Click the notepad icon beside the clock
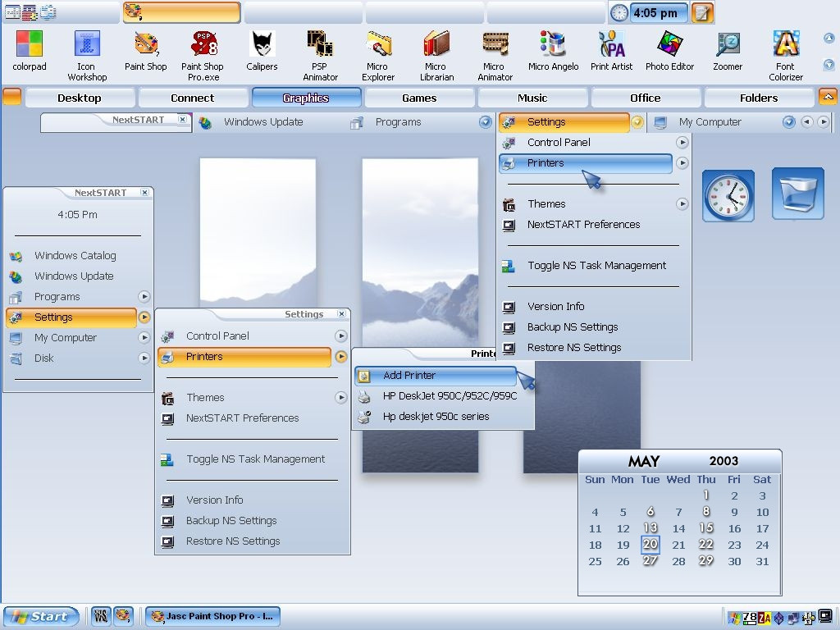840x630 pixels. pos(702,13)
